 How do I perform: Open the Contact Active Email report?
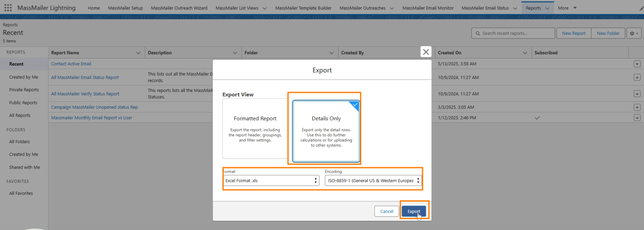coord(71,64)
